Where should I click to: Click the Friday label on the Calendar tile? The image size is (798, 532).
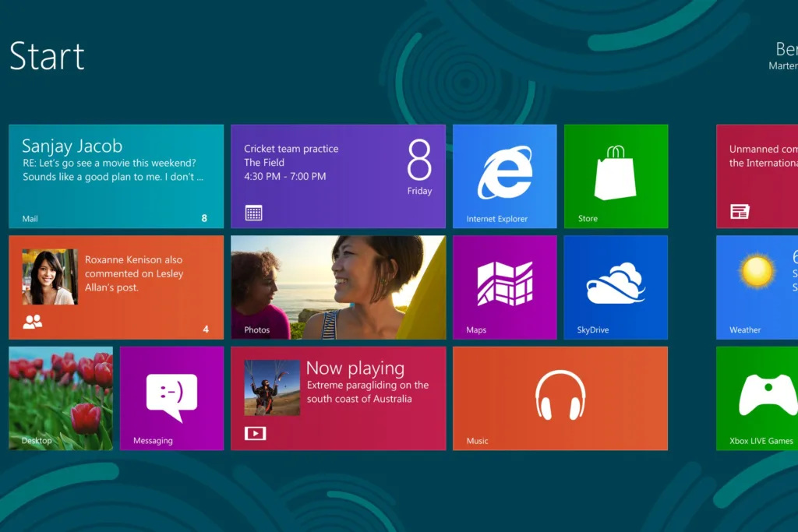tap(419, 191)
